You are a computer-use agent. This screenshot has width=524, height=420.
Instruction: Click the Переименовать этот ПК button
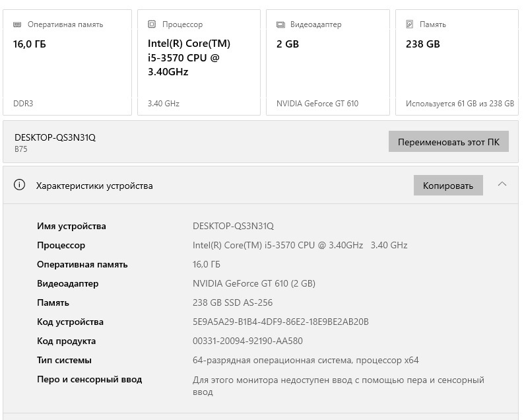(x=449, y=141)
